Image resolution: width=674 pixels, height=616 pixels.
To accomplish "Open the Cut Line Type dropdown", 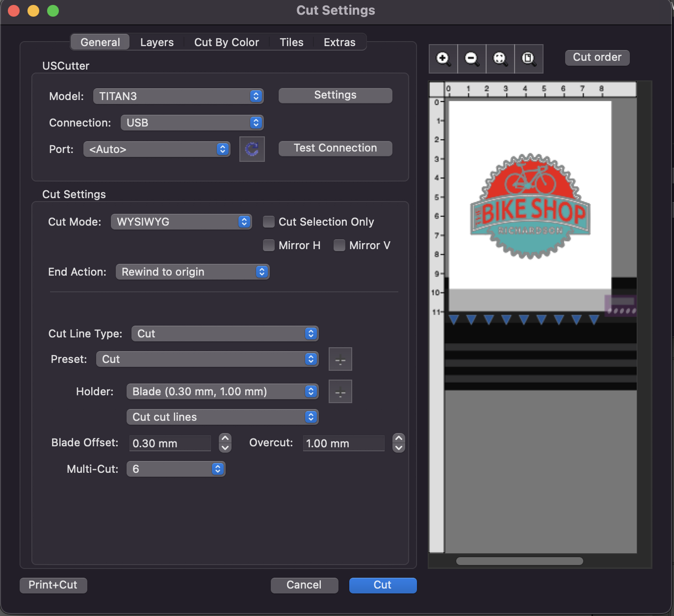I will click(225, 334).
